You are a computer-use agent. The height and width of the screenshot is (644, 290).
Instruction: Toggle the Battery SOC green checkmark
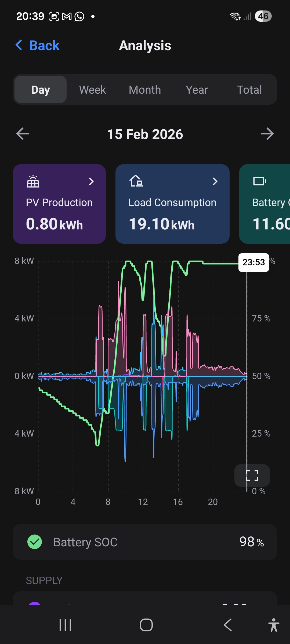(x=35, y=542)
